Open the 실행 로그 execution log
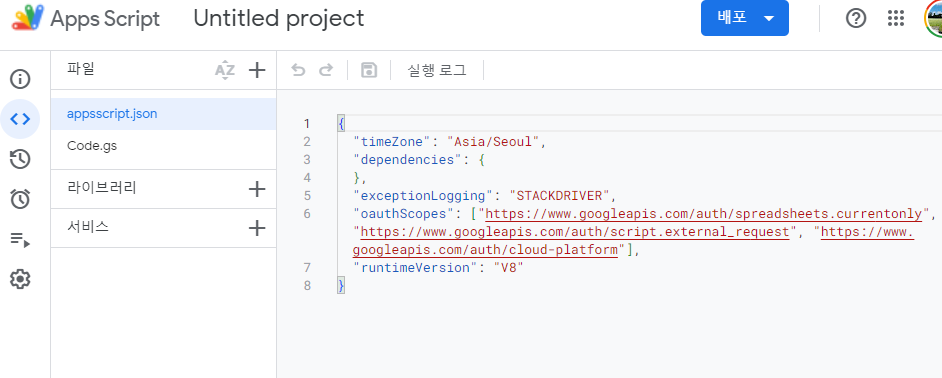The height and width of the screenshot is (378, 942). tap(437, 70)
